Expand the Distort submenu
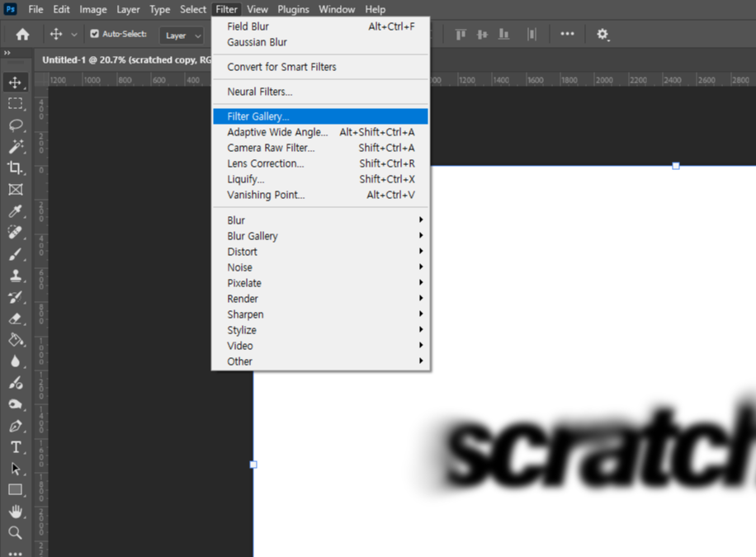The height and width of the screenshot is (557, 756). (320, 251)
